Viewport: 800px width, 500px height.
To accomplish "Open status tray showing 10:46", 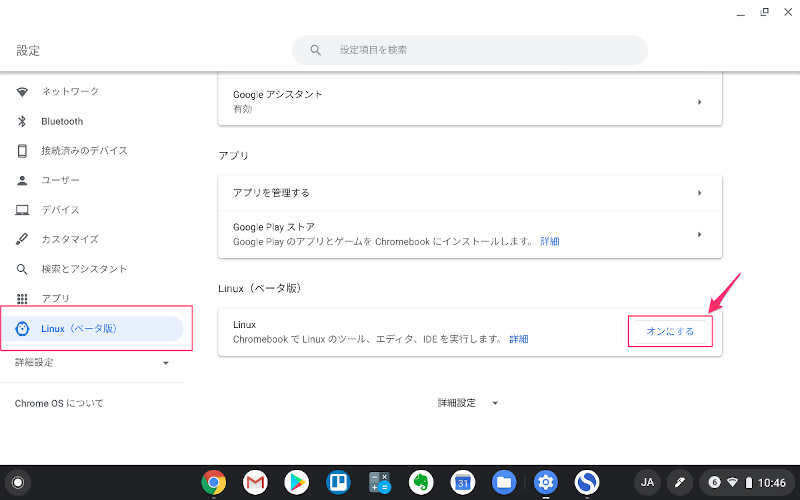I will click(746, 482).
